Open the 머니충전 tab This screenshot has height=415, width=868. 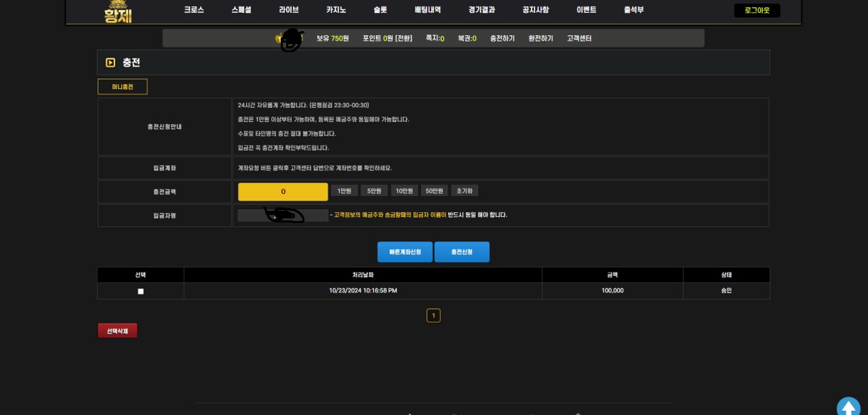pyautogui.click(x=123, y=87)
